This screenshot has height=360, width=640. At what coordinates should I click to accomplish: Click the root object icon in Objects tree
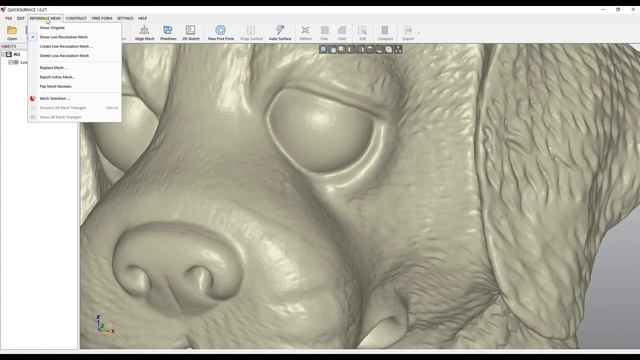(9, 54)
